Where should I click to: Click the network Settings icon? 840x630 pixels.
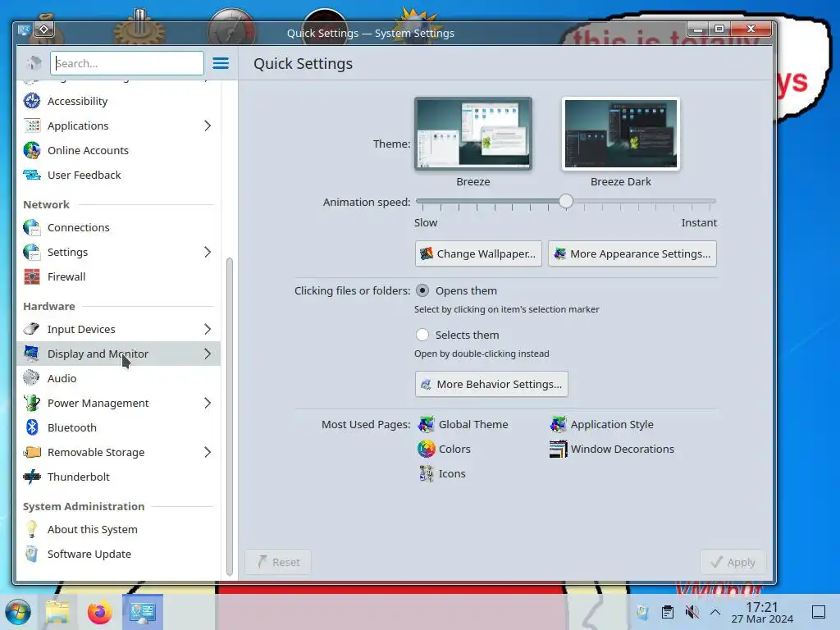pos(32,252)
